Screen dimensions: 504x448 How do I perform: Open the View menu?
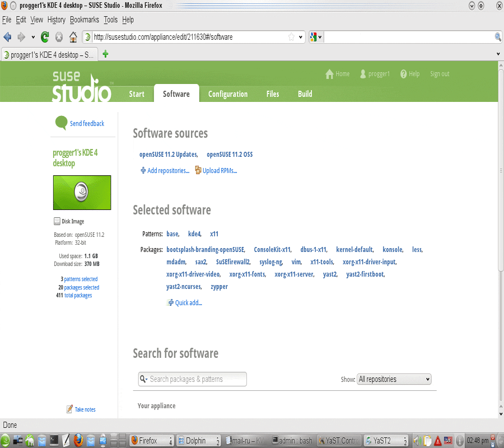point(36,20)
